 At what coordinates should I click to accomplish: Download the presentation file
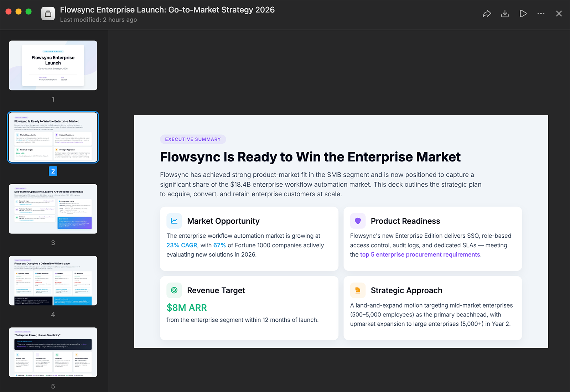505,14
